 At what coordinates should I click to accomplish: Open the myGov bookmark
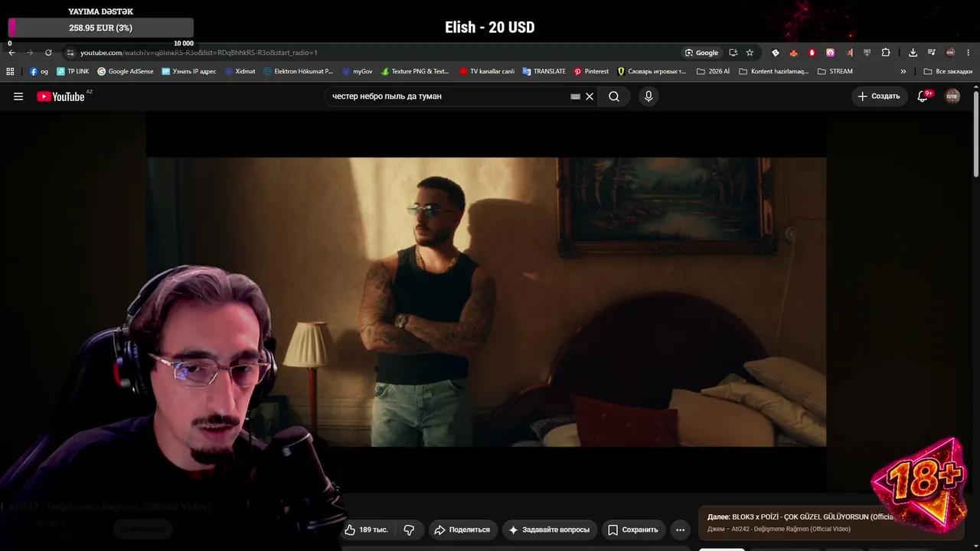358,71
